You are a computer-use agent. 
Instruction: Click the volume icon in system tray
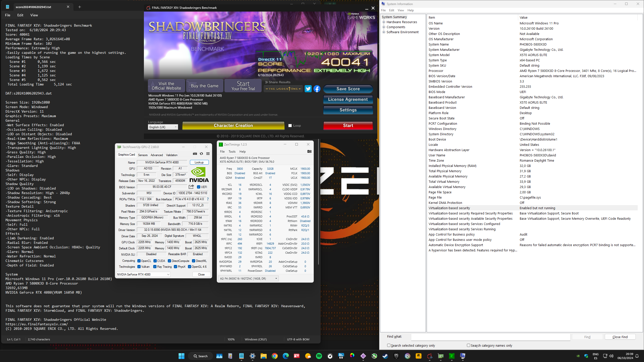[x=611, y=356]
